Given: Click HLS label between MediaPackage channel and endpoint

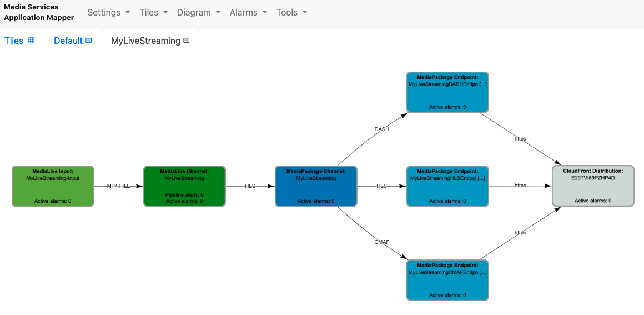Looking at the screenshot, I should 381,186.
